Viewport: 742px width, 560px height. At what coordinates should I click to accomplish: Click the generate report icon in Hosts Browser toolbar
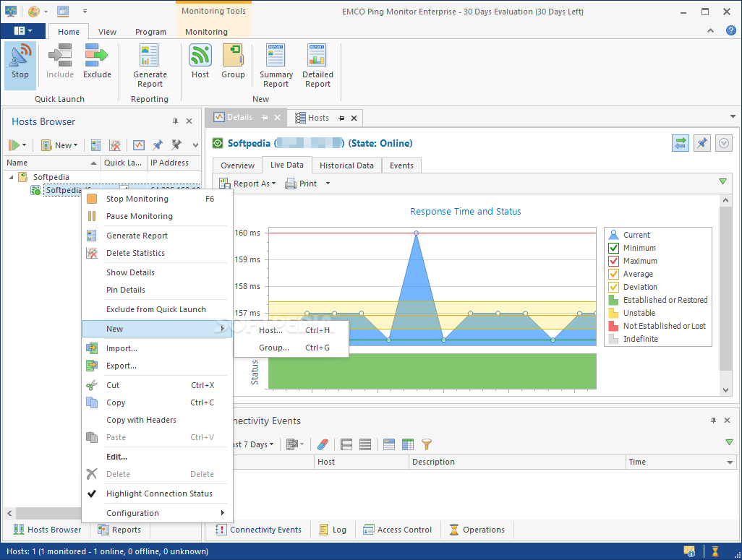pyautogui.click(x=95, y=145)
